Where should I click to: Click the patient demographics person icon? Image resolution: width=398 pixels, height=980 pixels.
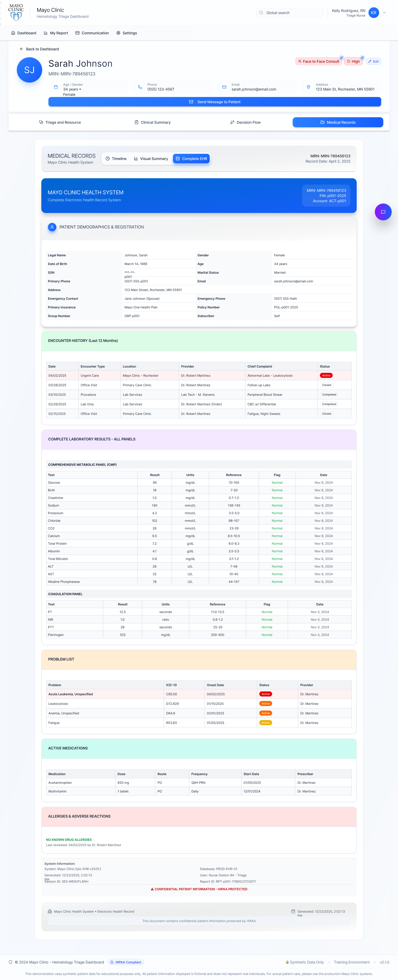52,227
